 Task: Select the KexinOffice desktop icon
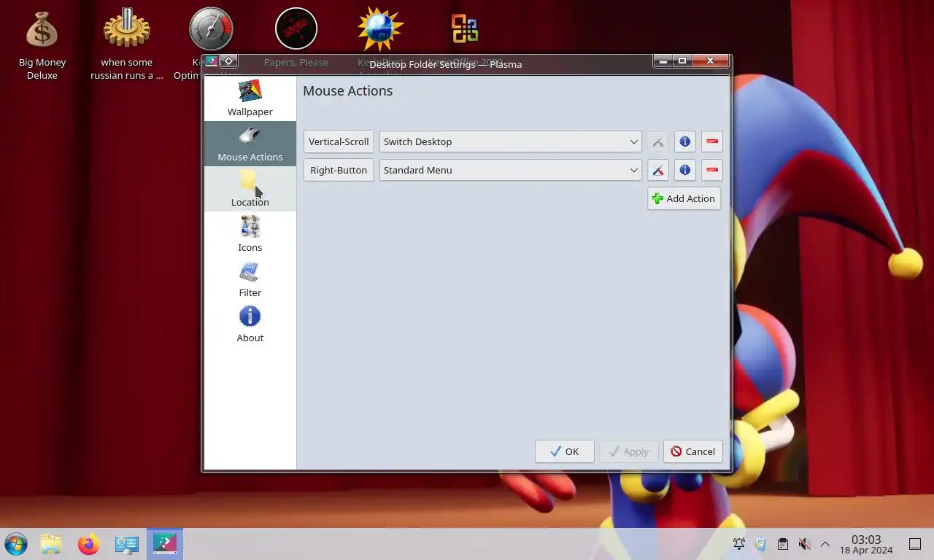point(466,31)
